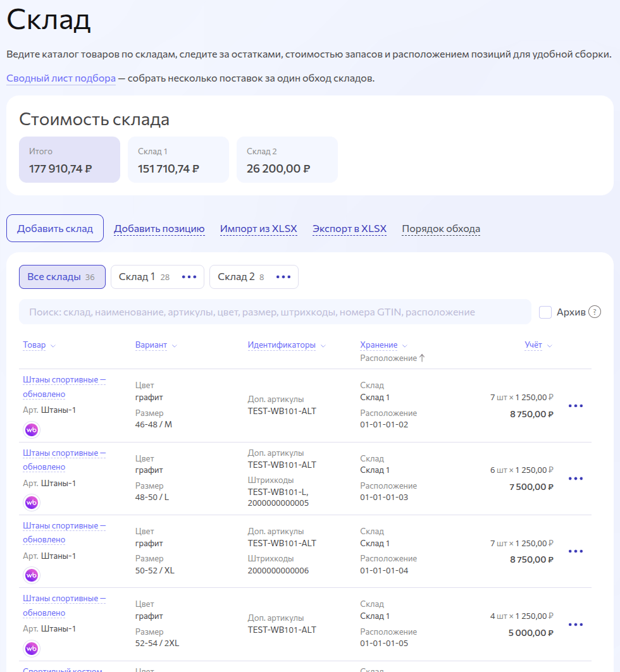Select the Склад 1 cost card
Image resolution: width=620 pixels, height=672 pixels.
(x=178, y=160)
